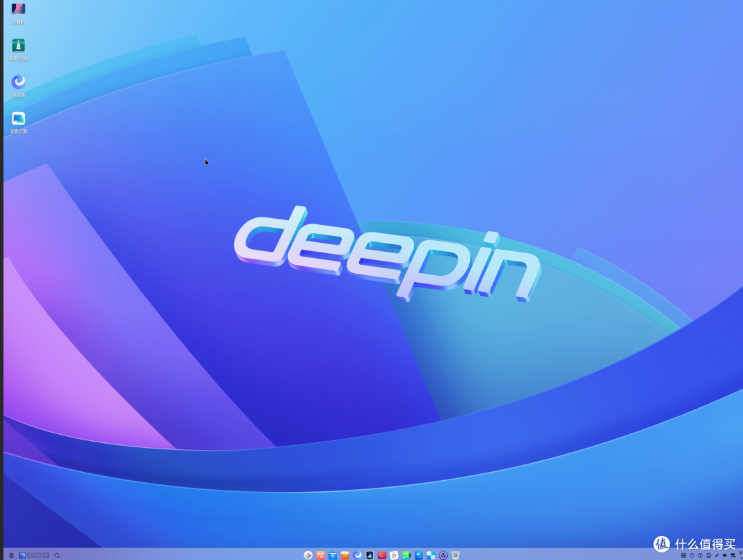
Task: Open the App Store dock icon
Action: pos(345,555)
